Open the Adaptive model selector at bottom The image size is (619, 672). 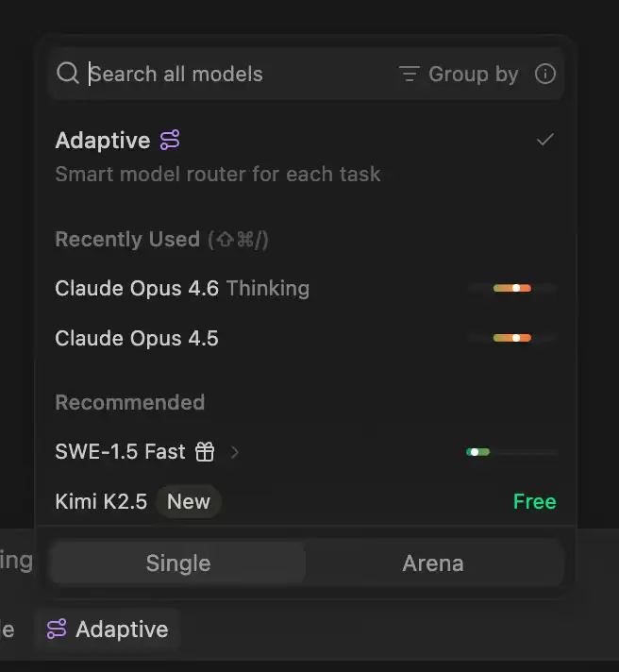point(108,629)
